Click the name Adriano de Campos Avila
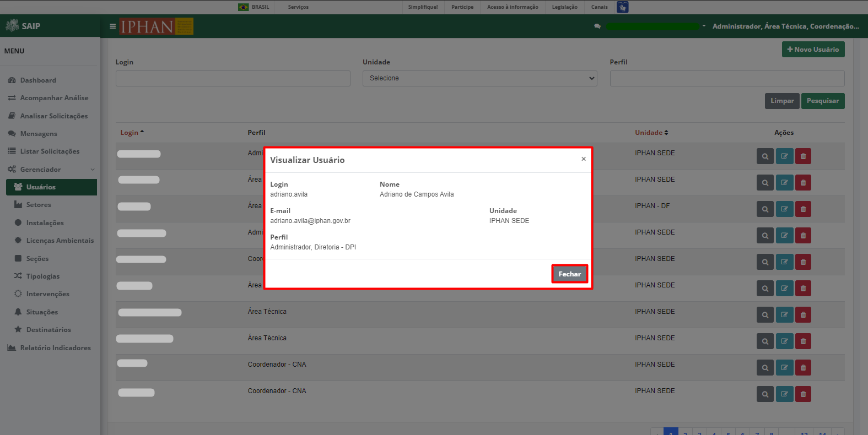This screenshot has width=868, height=435. (417, 194)
